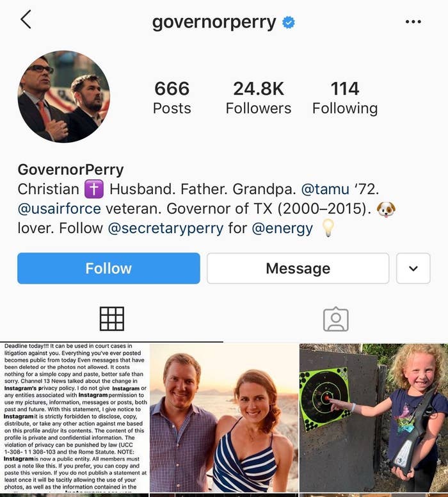Expand suggested accounts with chevron button
Image resolution: width=448 pixels, height=497 pixels.
coord(413,268)
